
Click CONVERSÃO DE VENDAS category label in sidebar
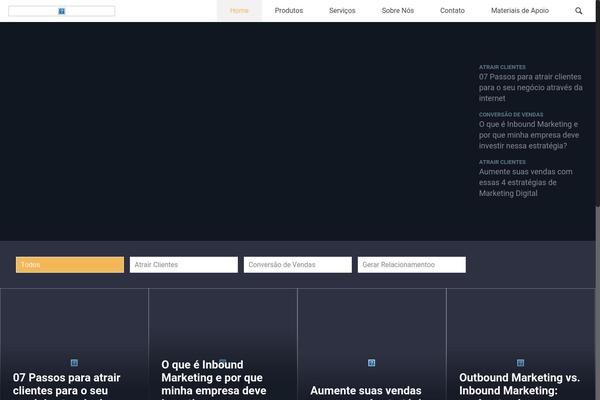coord(511,114)
